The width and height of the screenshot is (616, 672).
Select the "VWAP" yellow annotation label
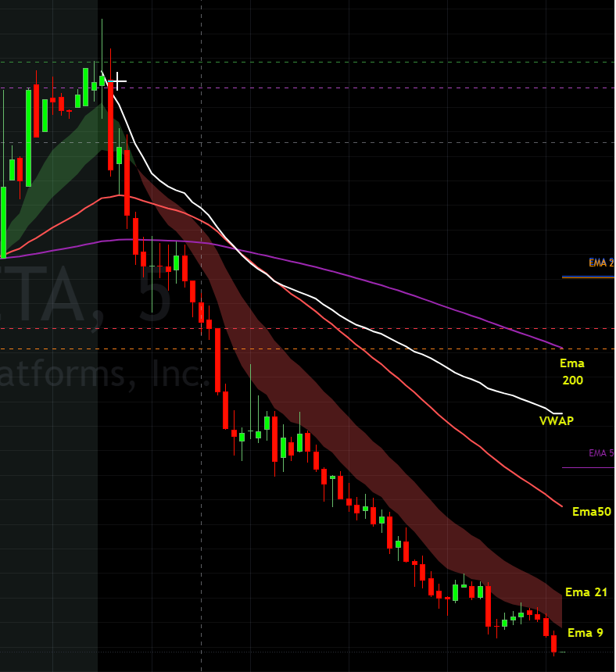coord(556,421)
